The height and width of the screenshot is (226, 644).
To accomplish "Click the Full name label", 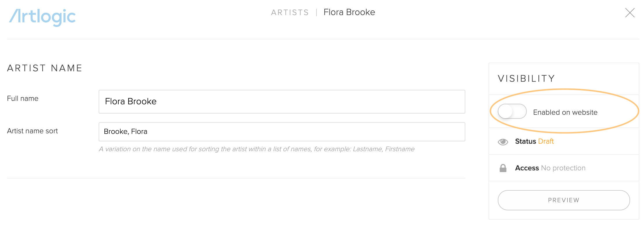I will tap(23, 99).
